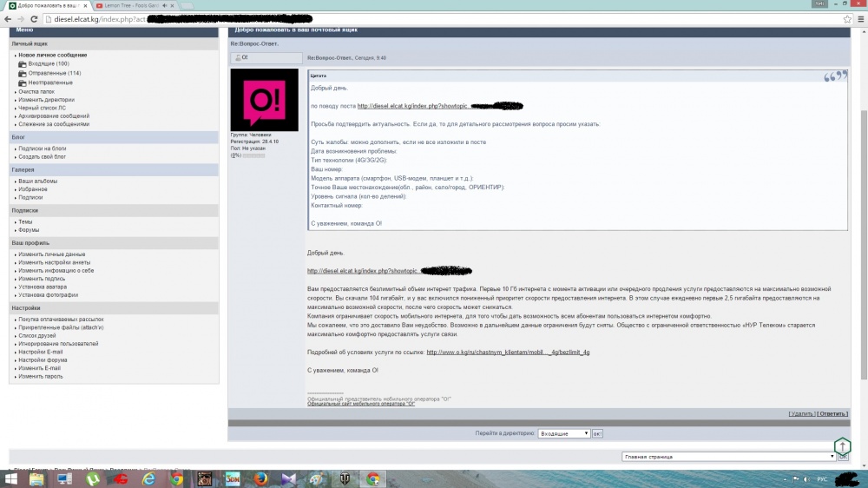Open Настройки E-mail link
This screenshot has height=488, width=868.
(41, 352)
